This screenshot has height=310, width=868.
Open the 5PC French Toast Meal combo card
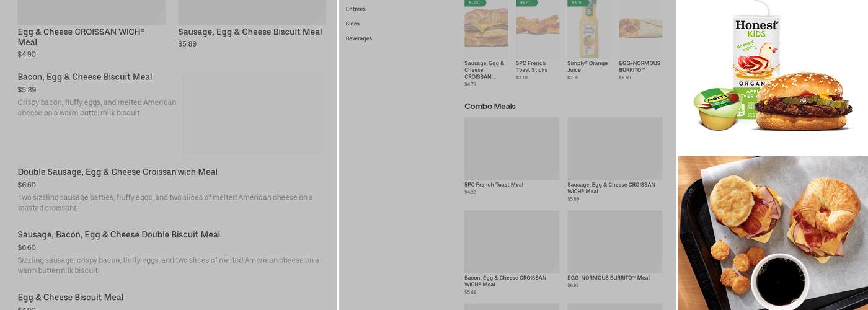[511, 157]
